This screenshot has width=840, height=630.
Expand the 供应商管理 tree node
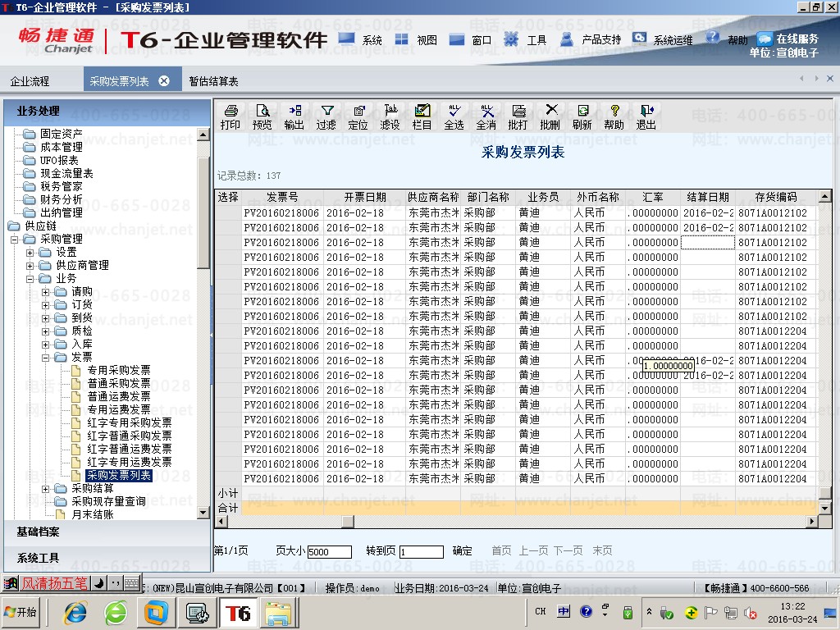pos(30,265)
